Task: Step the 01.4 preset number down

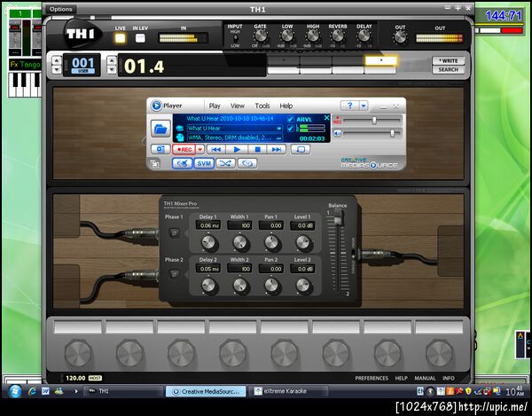Action: tap(112, 69)
